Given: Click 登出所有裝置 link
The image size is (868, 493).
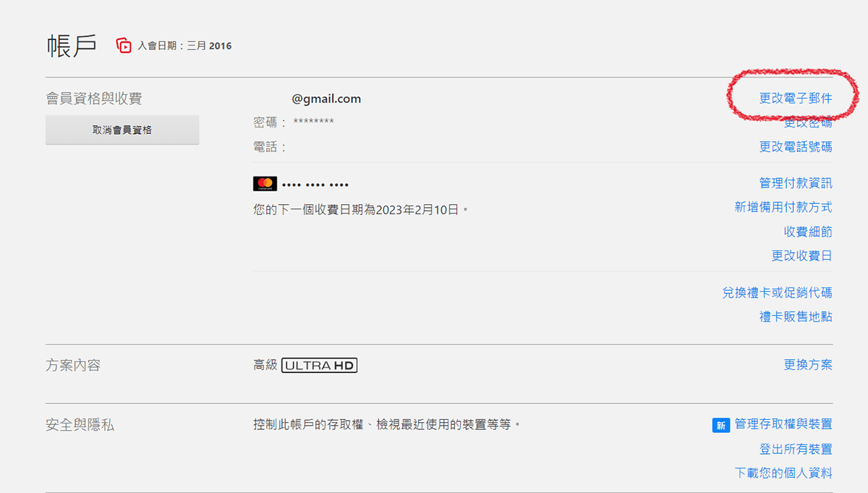Looking at the screenshot, I should pyautogui.click(x=796, y=449).
